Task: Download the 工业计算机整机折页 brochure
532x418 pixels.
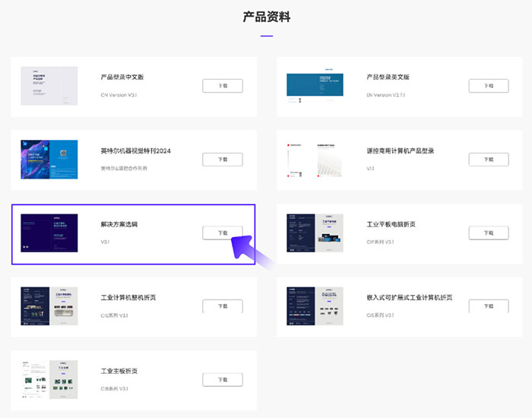Action: tap(223, 306)
